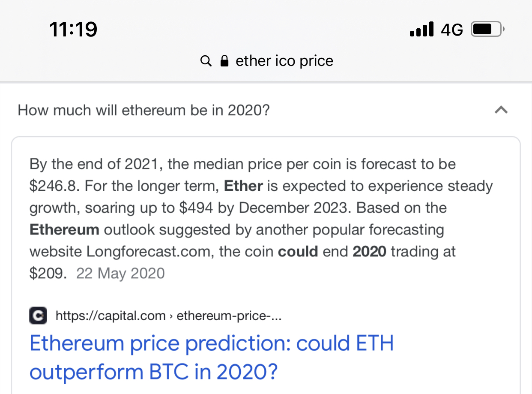Focus the "ether ico price" address field
This screenshot has height=394, width=532.
[x=284, y=61]
